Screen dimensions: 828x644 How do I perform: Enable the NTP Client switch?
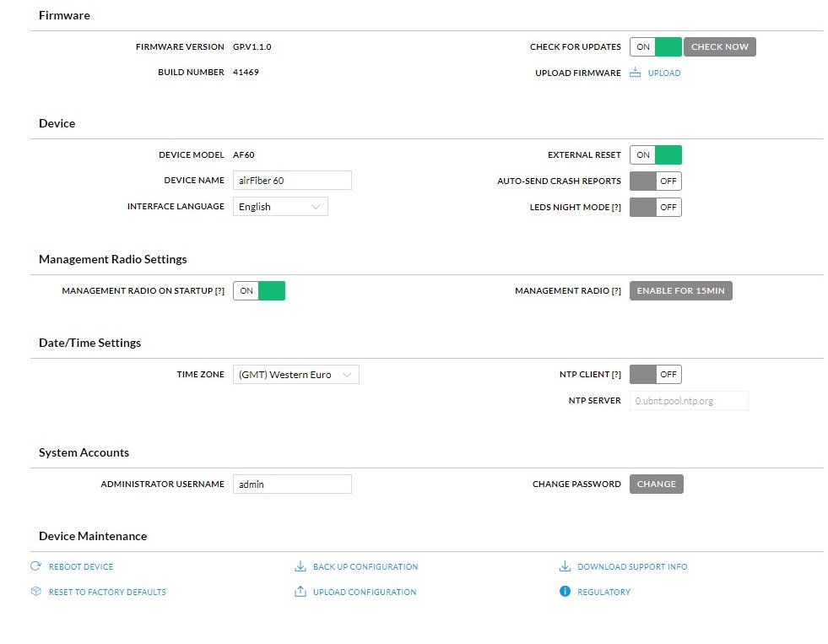(655, 374)
